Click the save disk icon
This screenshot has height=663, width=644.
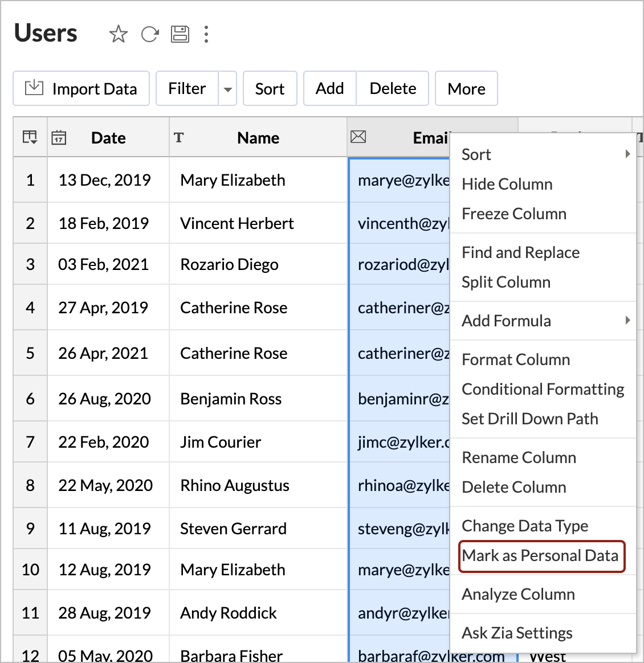point(180,34)
